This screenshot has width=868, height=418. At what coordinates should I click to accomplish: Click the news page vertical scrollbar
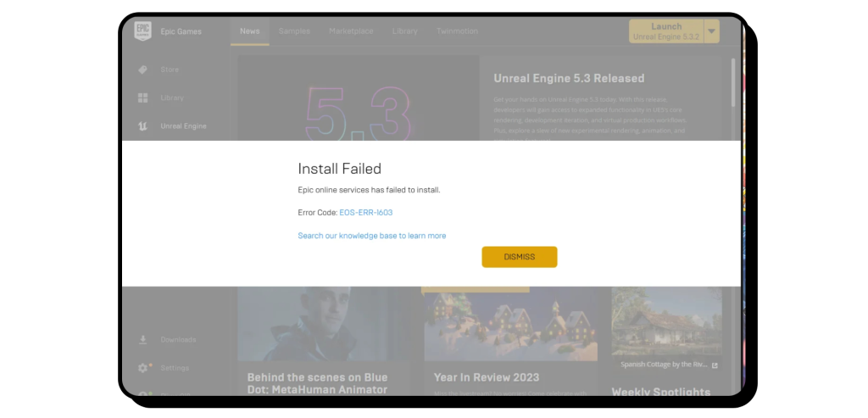tap(733, 85)
